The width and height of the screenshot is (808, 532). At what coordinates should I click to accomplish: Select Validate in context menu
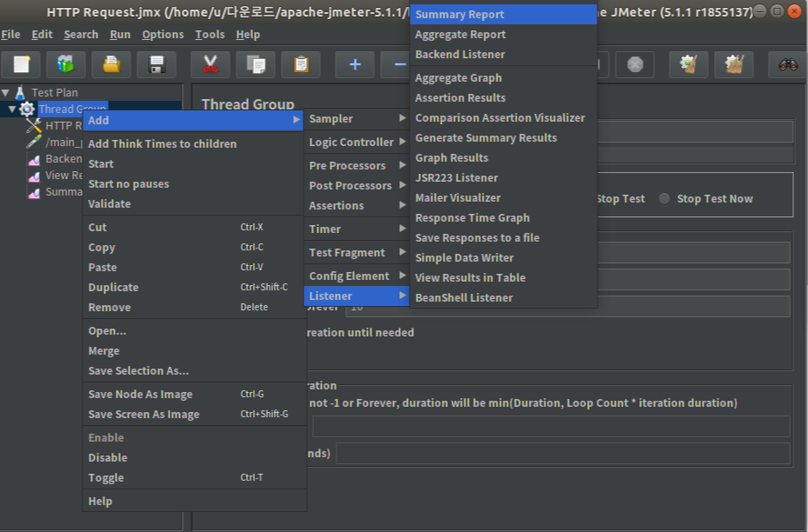(193, 204)
